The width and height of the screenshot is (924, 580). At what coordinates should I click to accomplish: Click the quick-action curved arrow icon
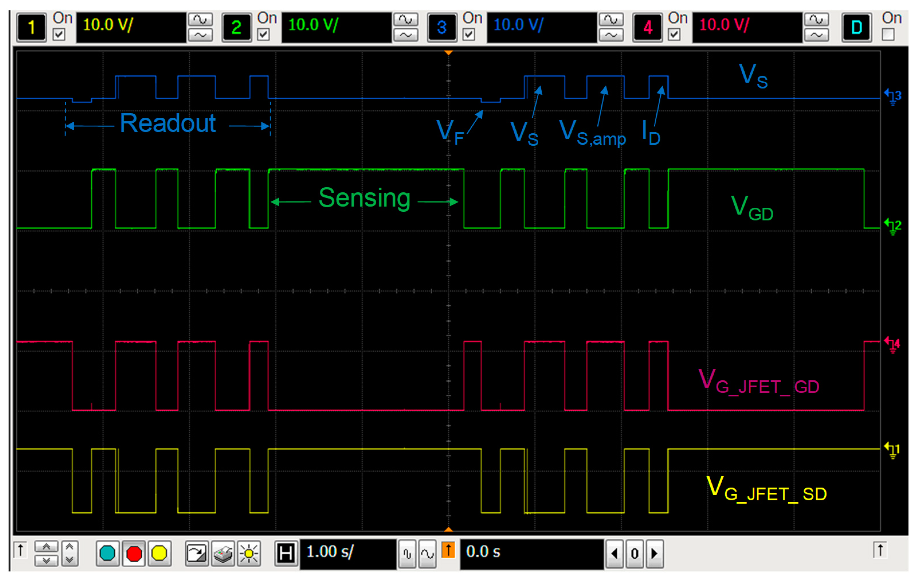[x=198, y=553]
